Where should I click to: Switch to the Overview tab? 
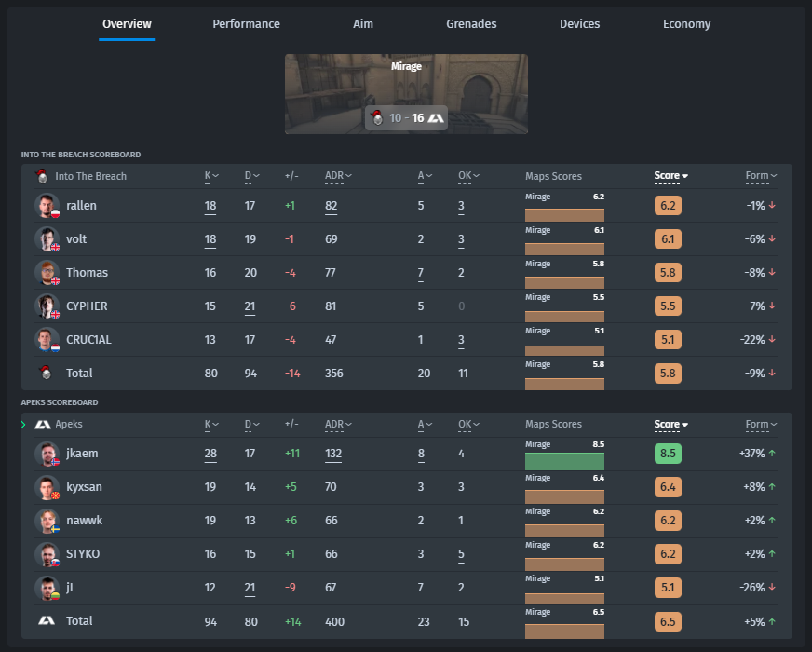coord(127,24)
